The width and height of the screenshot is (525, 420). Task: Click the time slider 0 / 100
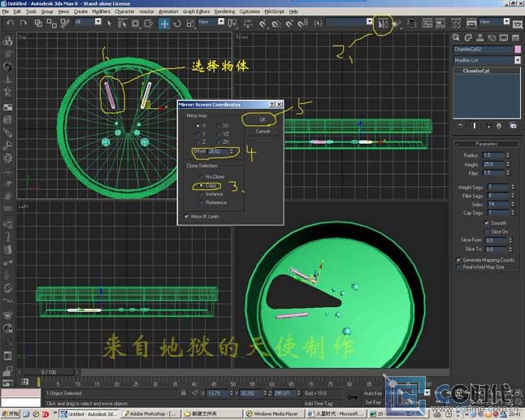coord(49,372)
